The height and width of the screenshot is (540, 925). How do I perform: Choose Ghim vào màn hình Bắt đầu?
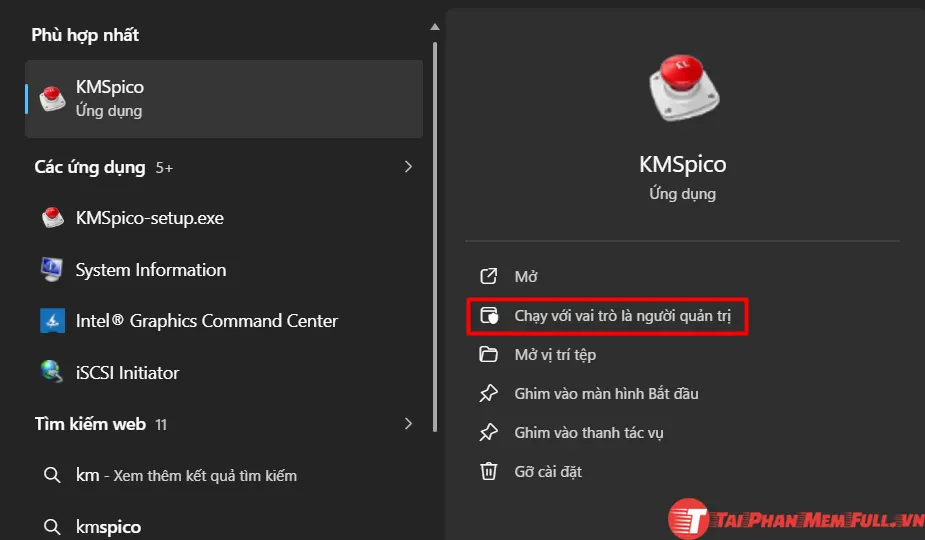(683, 394)
